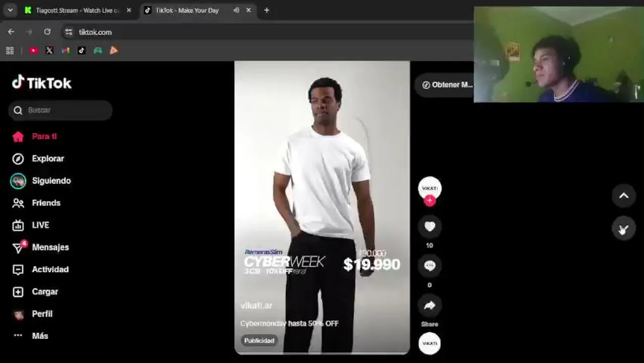Click the browser back arrow
This screenshot has width=644, height=363.
(11, 32)
